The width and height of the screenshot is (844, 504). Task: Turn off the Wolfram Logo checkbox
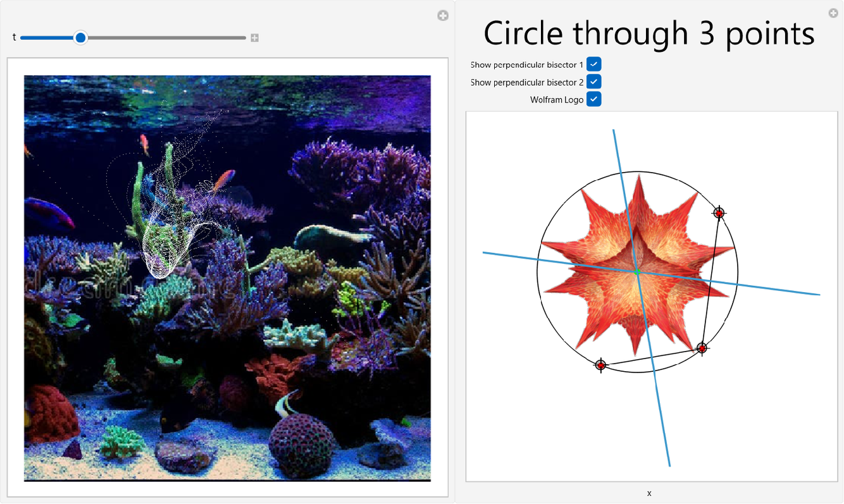point(593,99)
